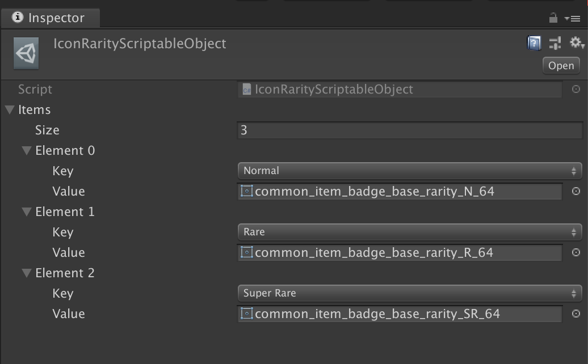This screenshot has height=364, width=588.
Task: Click the Script object picker circle
Action: point(576,89)
